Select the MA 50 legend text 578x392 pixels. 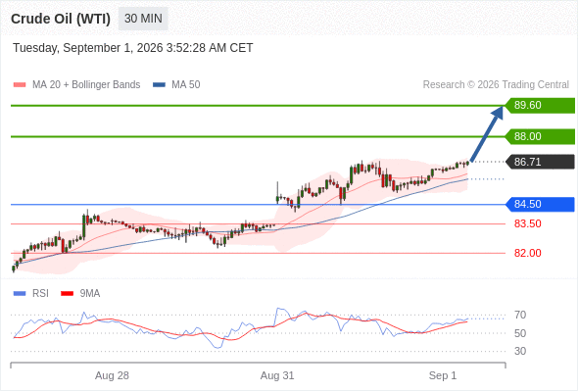(186, 85)
